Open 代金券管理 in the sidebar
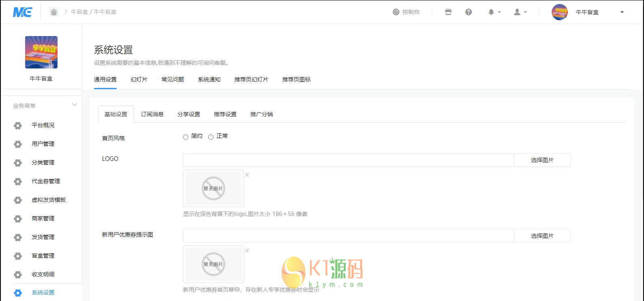Viewport: 644px width, 301px height. point(46,181)
